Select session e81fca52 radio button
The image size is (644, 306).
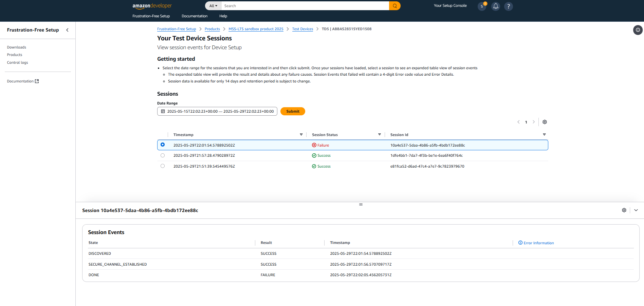pos(163,166)
